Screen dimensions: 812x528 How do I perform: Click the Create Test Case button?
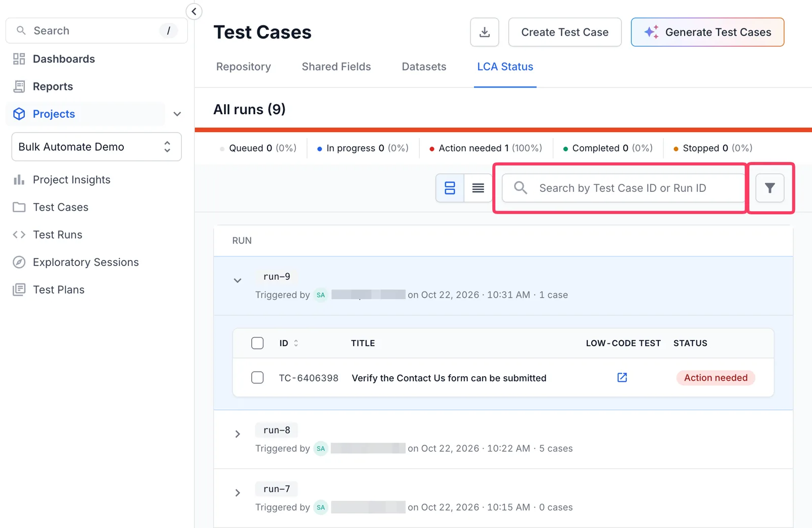(565, 32)
